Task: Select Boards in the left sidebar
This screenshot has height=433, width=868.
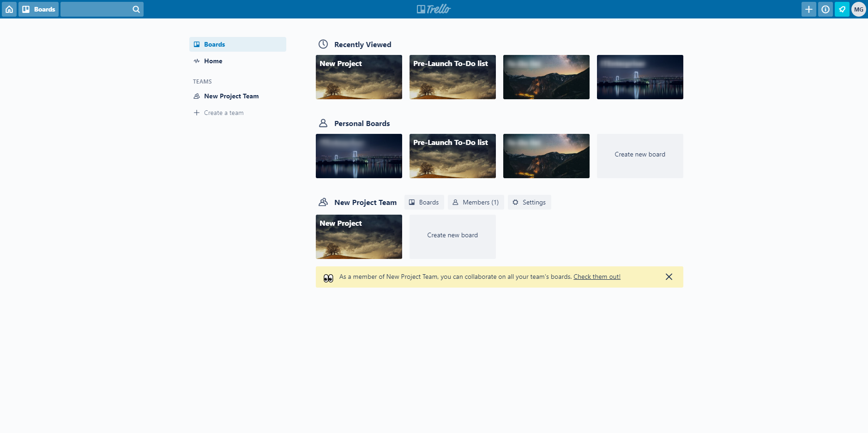Action: click(238, 44)
